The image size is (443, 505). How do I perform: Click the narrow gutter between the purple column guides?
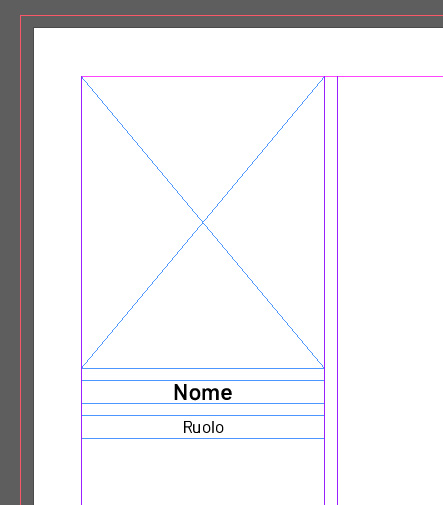coord(331,290)
